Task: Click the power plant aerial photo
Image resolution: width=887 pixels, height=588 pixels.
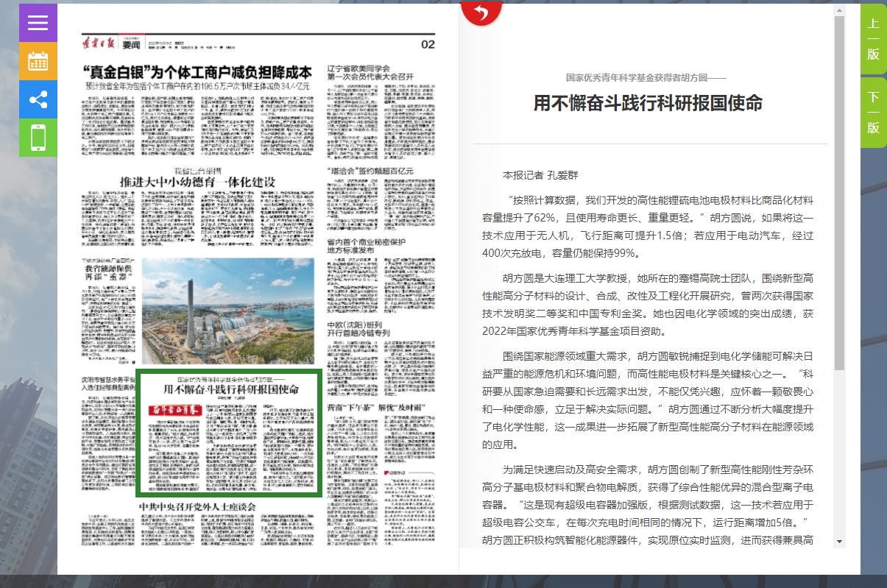Action: [227, 311]
